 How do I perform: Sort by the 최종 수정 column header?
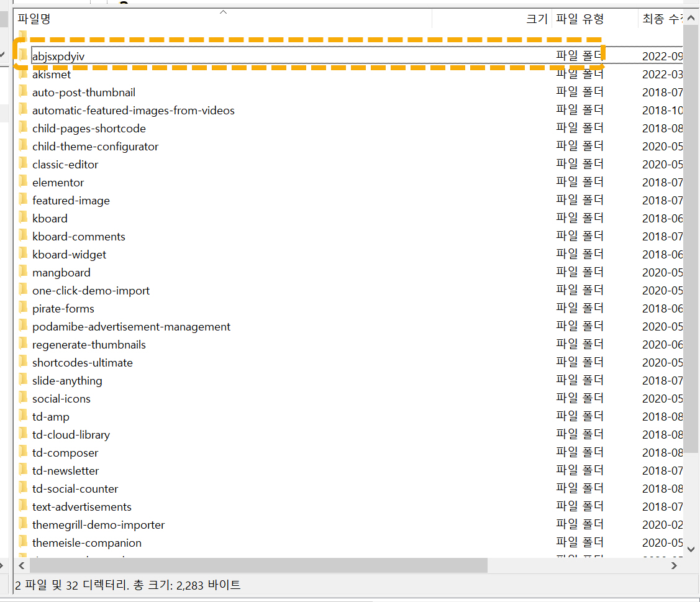661,19
